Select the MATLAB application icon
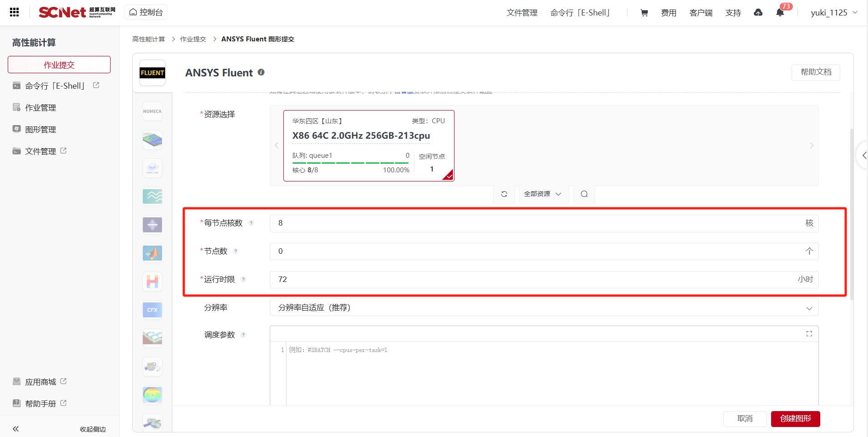This screenshot has width=868, height=437. (x=152, y=253)
